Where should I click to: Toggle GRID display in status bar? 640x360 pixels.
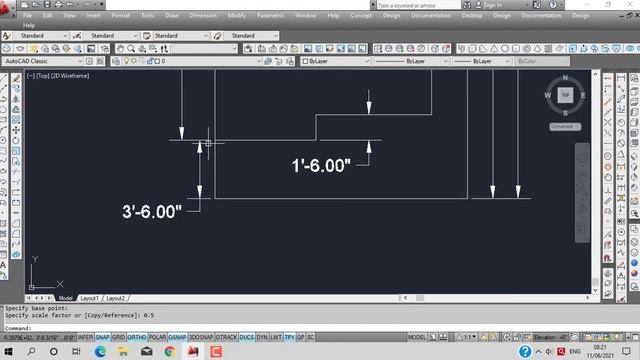point(118,337)
